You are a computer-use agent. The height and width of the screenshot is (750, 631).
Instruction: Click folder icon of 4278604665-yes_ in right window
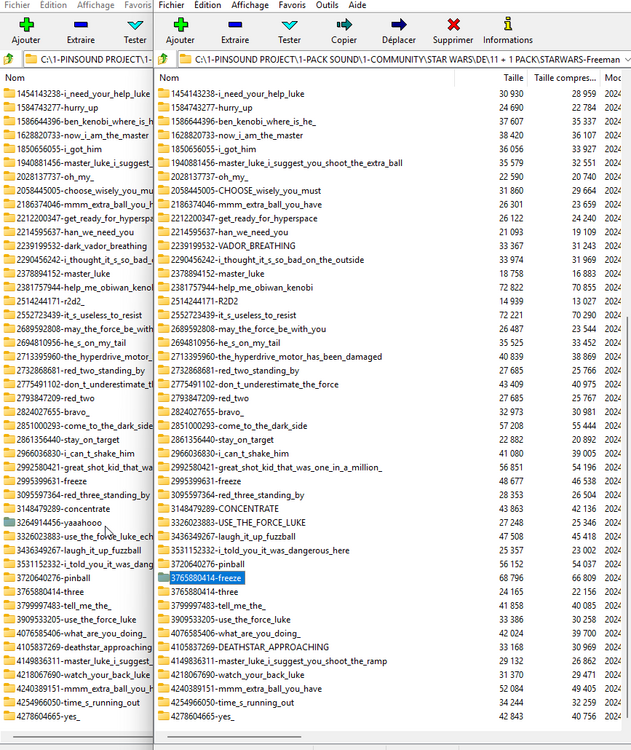[x=164, y=716]
